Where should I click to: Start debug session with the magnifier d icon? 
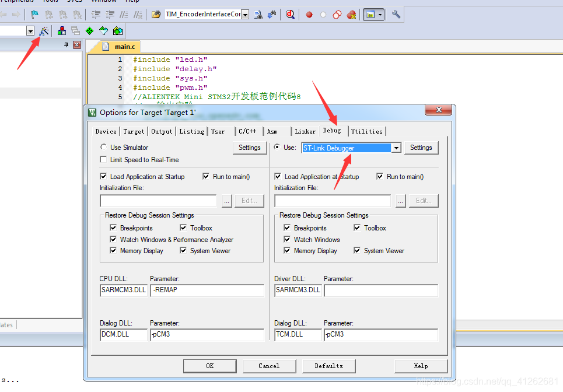point(290,15)
